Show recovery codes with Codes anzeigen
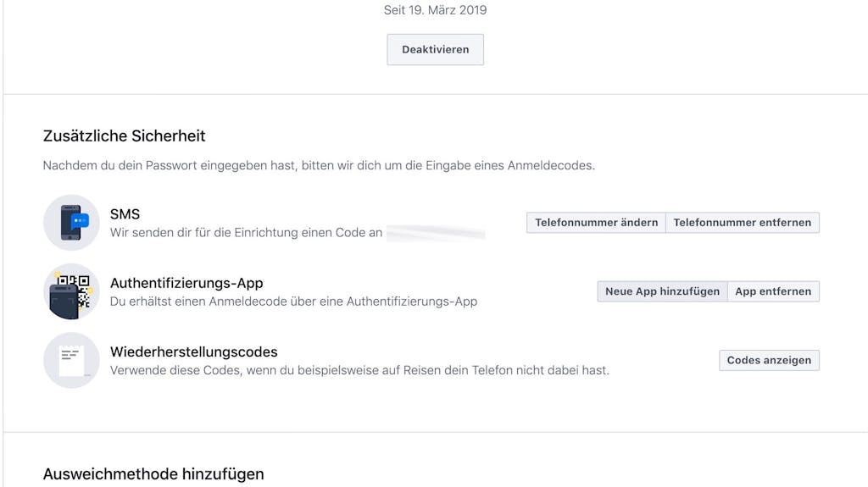This screenshot has height=487, width=868. (x=769, y=360)
